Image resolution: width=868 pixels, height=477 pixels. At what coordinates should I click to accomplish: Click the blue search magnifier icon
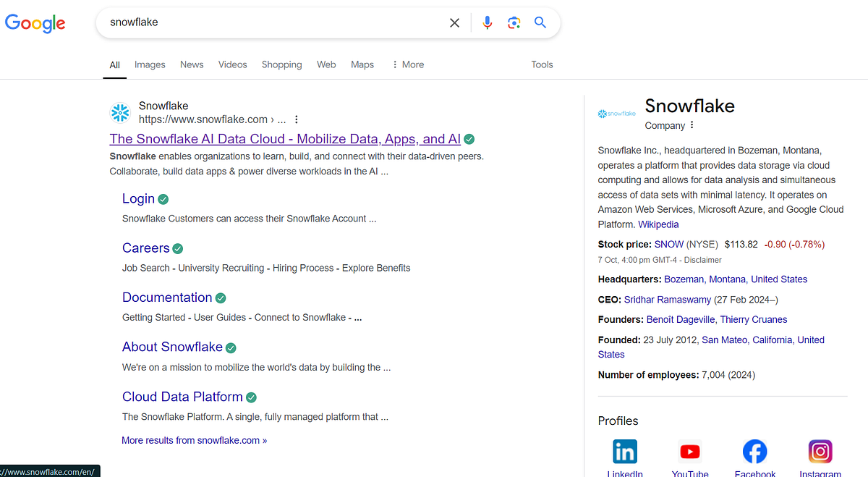[540, 22]
